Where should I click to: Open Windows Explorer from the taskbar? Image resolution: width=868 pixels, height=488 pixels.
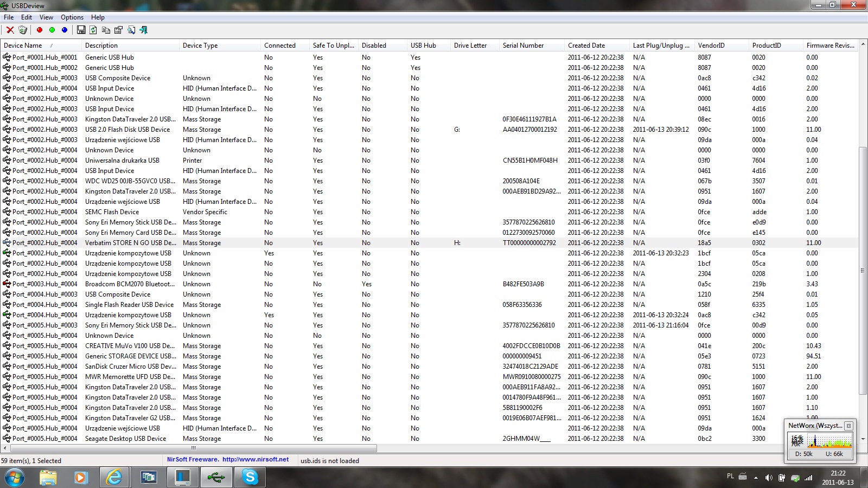(x=48, y=478)
